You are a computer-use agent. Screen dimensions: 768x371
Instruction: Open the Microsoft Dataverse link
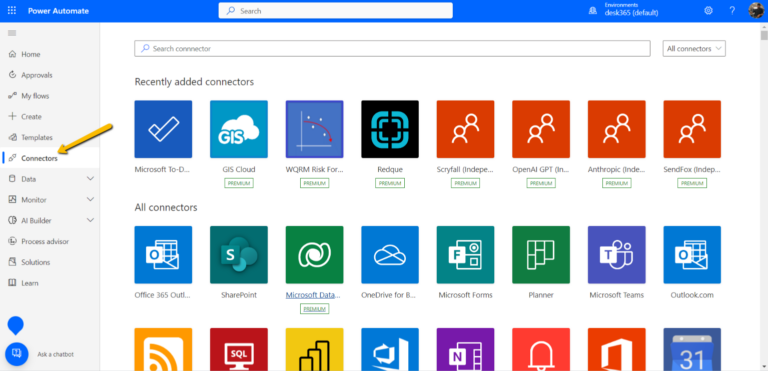pyautogui.click(x=313, y=295)
